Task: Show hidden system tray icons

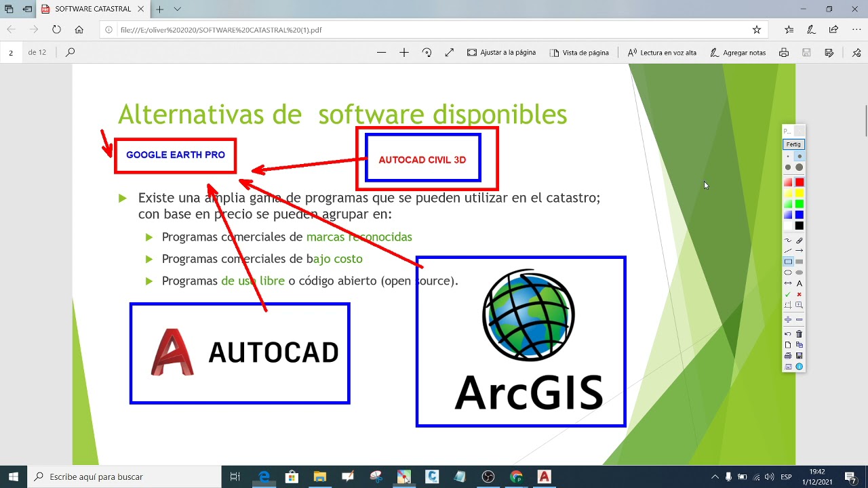Action: (x=715, y=477)
